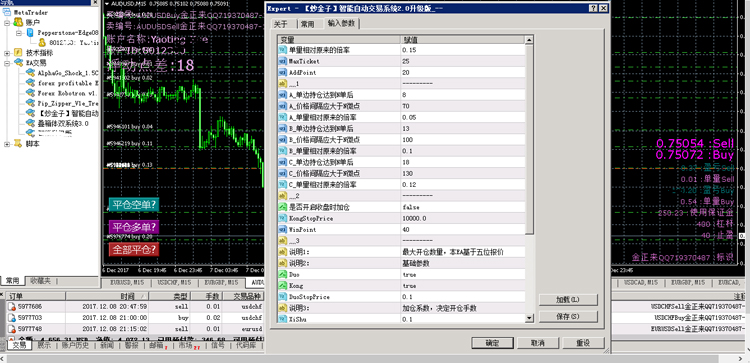Collapse the 账户 tree node
Viewport: 750px width, 363px height.
click(7, 22)
